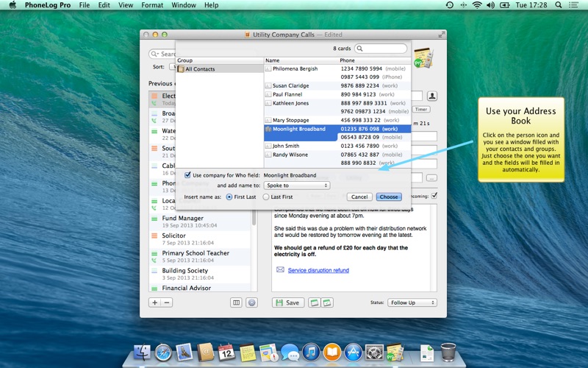588x368 pixels.
Task: Click the columns view icon below call list
Action: pos(236,302)
